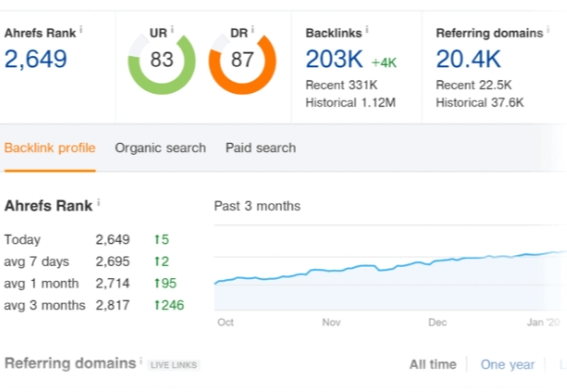Open the Backlink profile tab
The height and width of the screenshot is (392, 567).
[50, 148]
